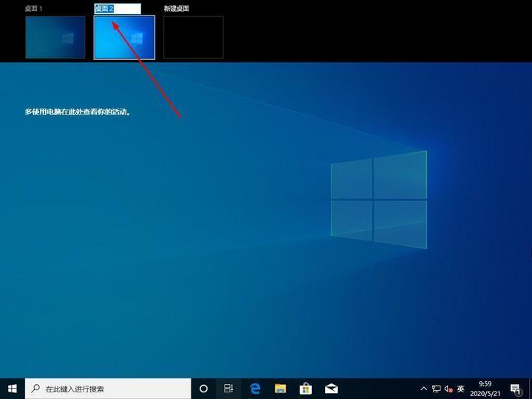532x399 pixels.
Task: Select the 桌面 2 desktop thumbnail
Action: (124, 37)
